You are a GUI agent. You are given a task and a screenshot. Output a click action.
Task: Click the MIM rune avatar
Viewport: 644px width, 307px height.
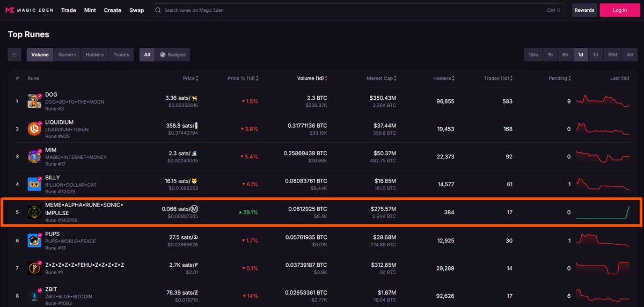(34, 157)
